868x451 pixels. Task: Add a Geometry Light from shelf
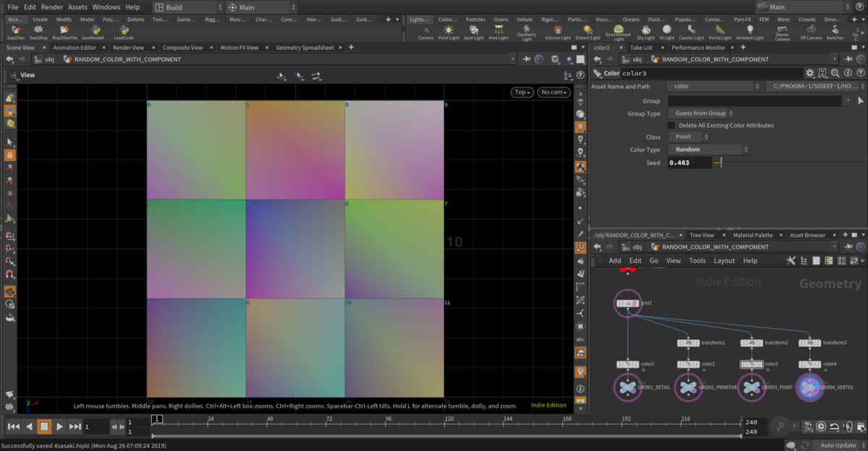pyautogui.click(x=527, y=32)
